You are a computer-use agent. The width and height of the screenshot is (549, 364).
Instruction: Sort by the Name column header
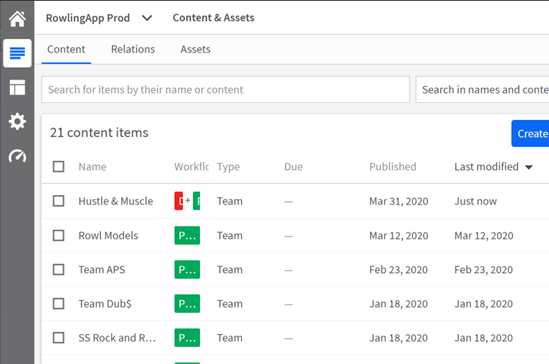(x=92, y=167)
